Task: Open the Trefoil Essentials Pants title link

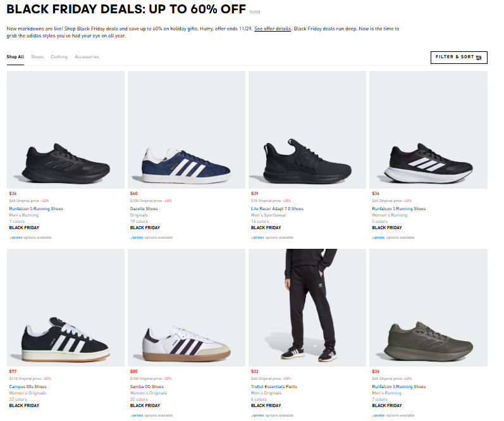Action: coord(274,387)
